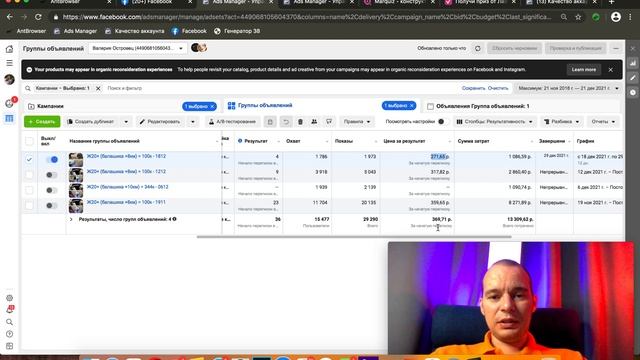
Task: Refresh the data with circular arrow icon
Action: click(x=478, y=48)
